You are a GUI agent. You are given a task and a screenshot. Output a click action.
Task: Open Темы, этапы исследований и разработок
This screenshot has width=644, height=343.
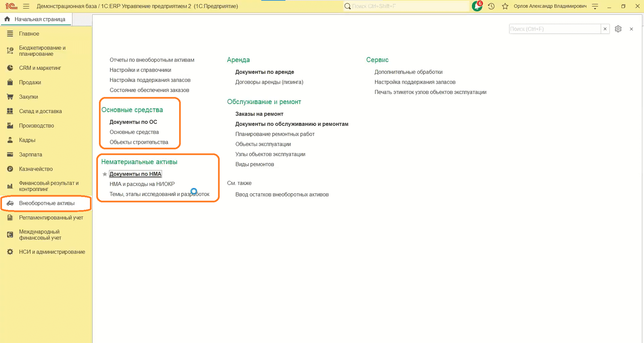[x=159, y=194]
